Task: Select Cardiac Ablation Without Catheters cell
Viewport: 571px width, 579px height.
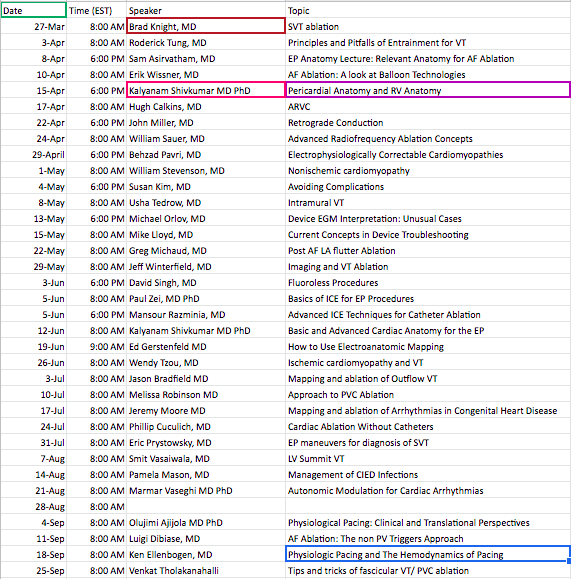Action: pyautogui.click(x=428, y=426)
